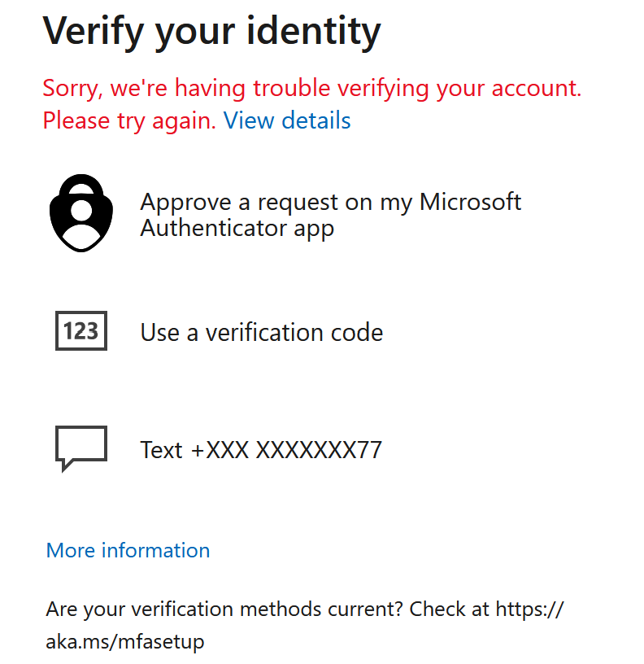Screen dimensions: 644x664
Task: Choose Use a verification code option
Action: click(x=261, y=333)
